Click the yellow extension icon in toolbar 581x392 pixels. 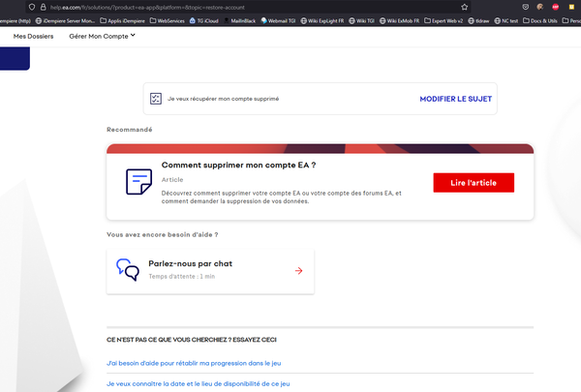click(x=571, y=7)
